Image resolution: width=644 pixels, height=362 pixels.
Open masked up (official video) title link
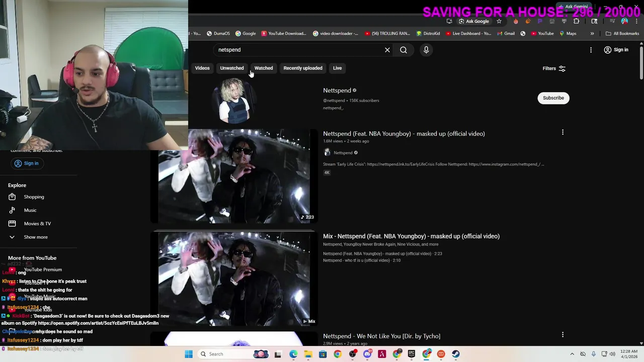coord(404,134)
